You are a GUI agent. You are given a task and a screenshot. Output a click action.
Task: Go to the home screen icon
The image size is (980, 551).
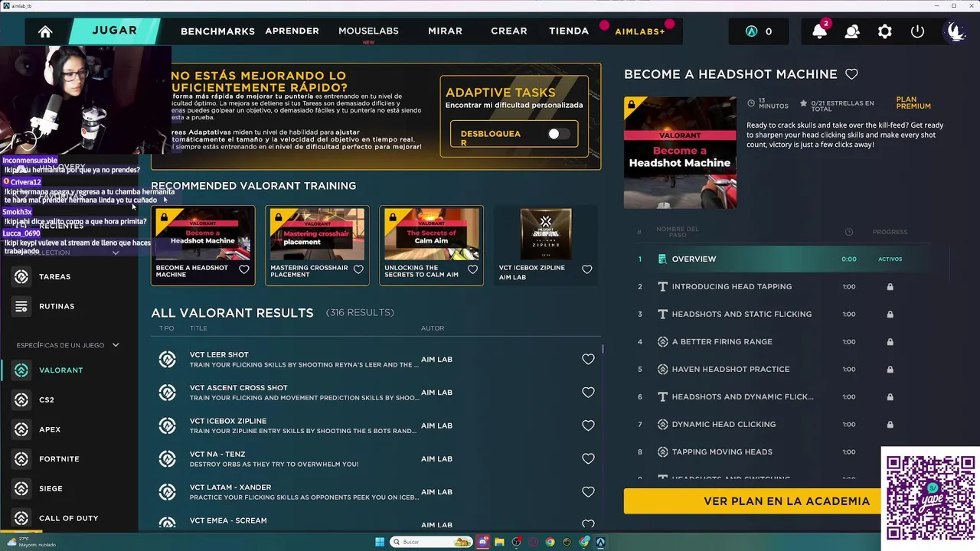pyautogui.click(x=45, y=31)
